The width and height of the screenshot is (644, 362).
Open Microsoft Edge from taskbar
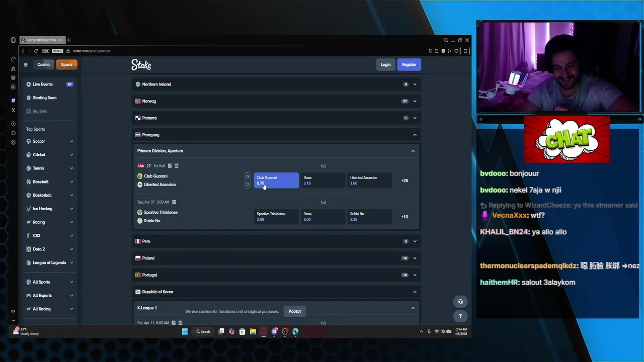point(295,331)
